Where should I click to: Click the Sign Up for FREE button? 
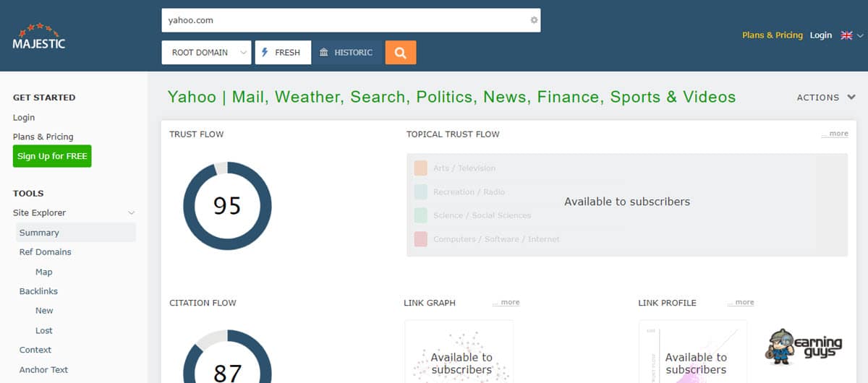(52, 156)
